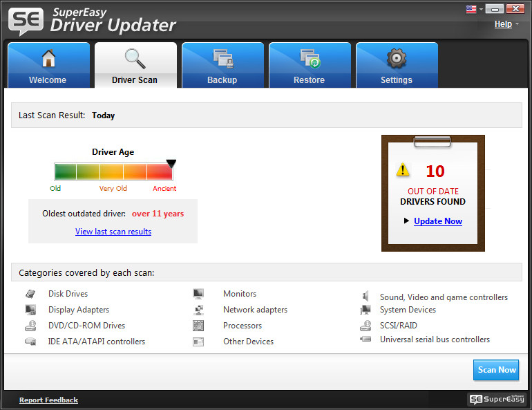Open View last scan results link

tap(113, 232)
